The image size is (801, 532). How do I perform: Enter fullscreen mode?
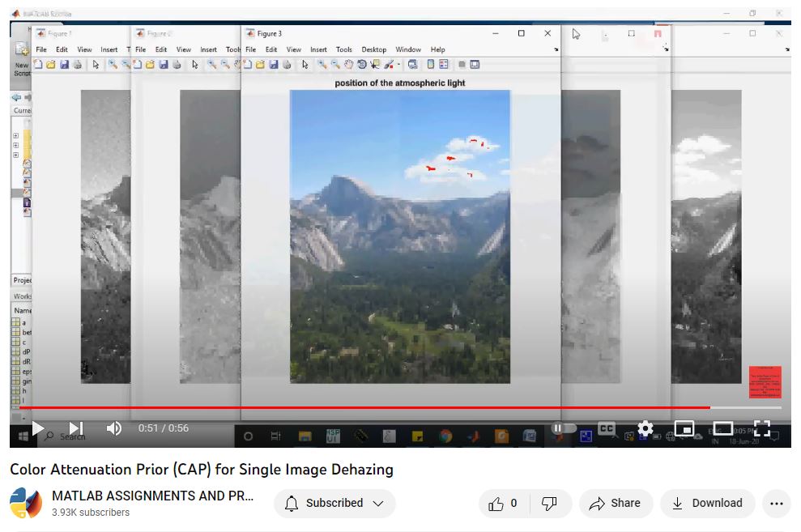(x=761, y=428)
